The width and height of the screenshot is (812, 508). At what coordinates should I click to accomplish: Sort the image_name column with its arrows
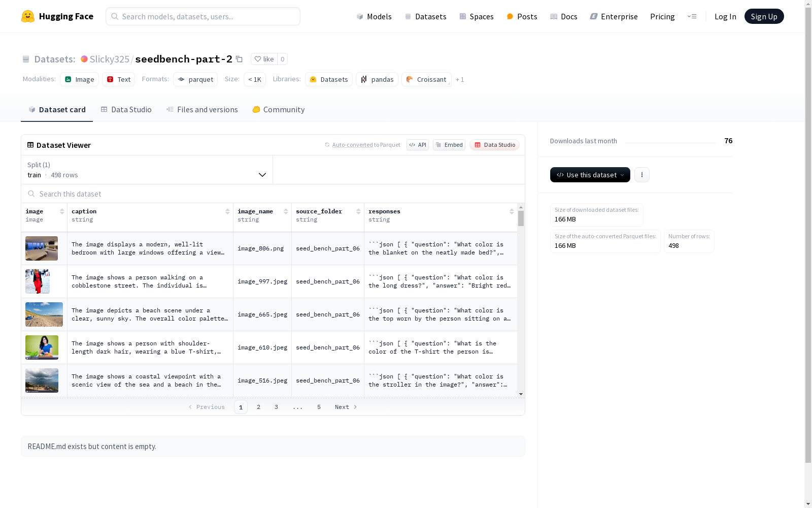[286, 211]
